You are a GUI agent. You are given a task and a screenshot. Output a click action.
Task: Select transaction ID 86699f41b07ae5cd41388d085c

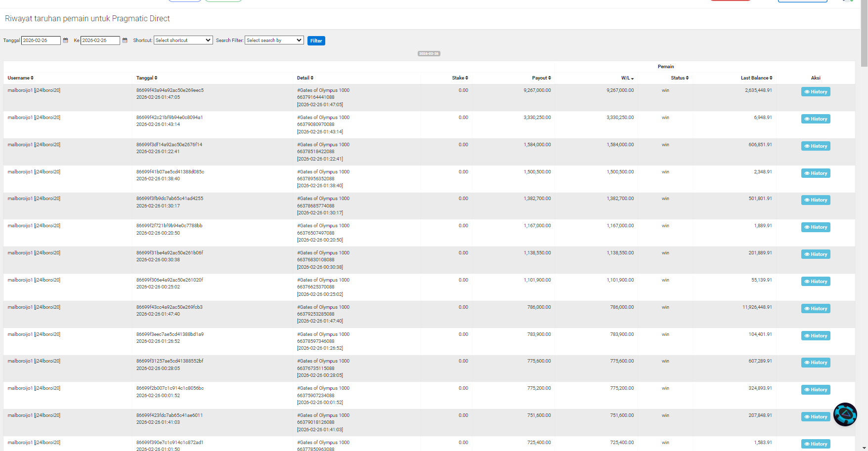coord(170,172)
